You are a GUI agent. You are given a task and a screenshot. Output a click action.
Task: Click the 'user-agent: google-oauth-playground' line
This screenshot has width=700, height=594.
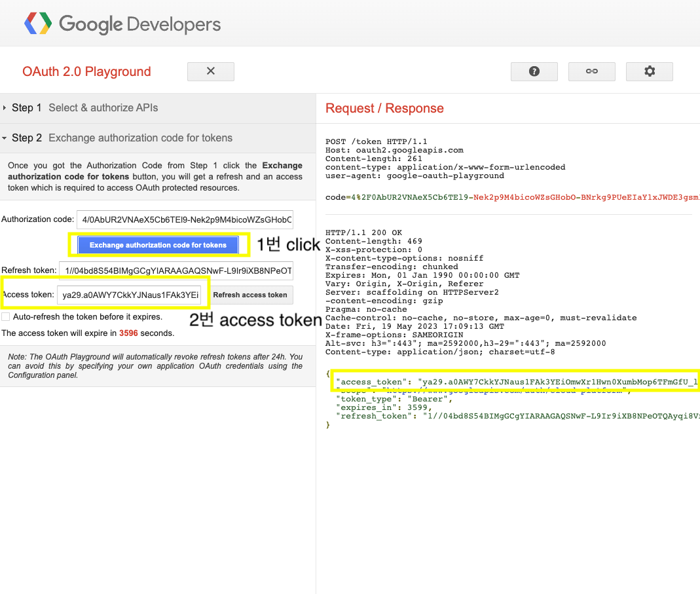coord(414,176)
